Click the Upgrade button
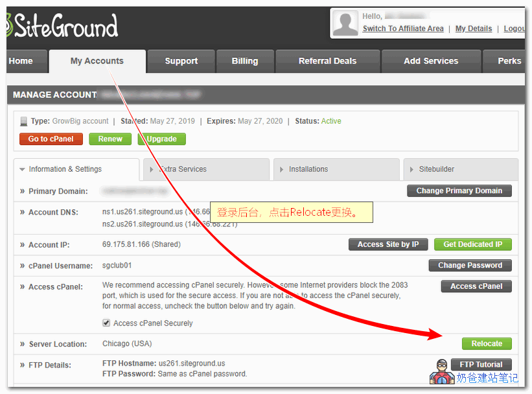Screen dimensions: 532x394 coord(161,139)
